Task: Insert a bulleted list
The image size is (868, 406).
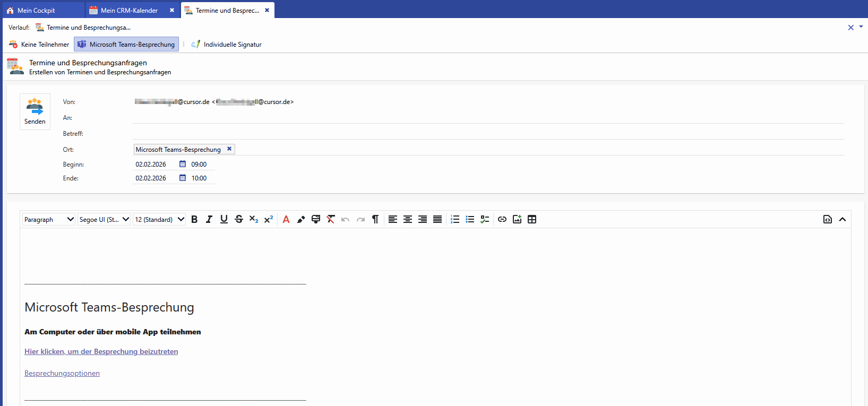Action: click(x=470, y=219)
